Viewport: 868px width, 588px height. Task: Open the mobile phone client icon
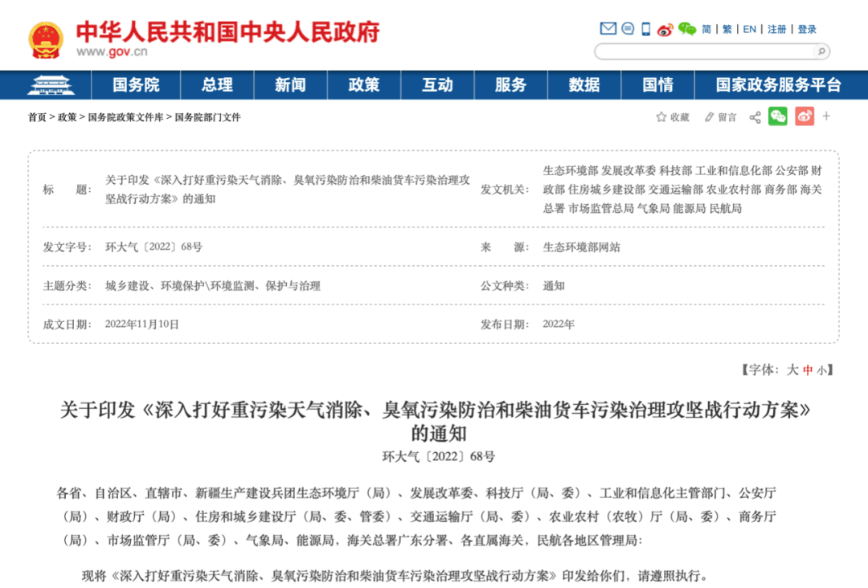645,29
